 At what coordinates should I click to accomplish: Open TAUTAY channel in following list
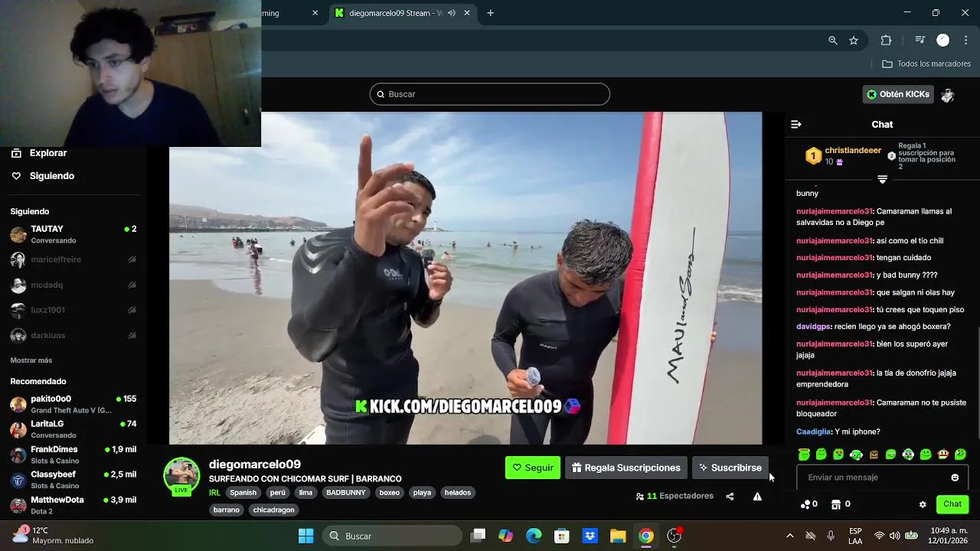coord(73,234)
